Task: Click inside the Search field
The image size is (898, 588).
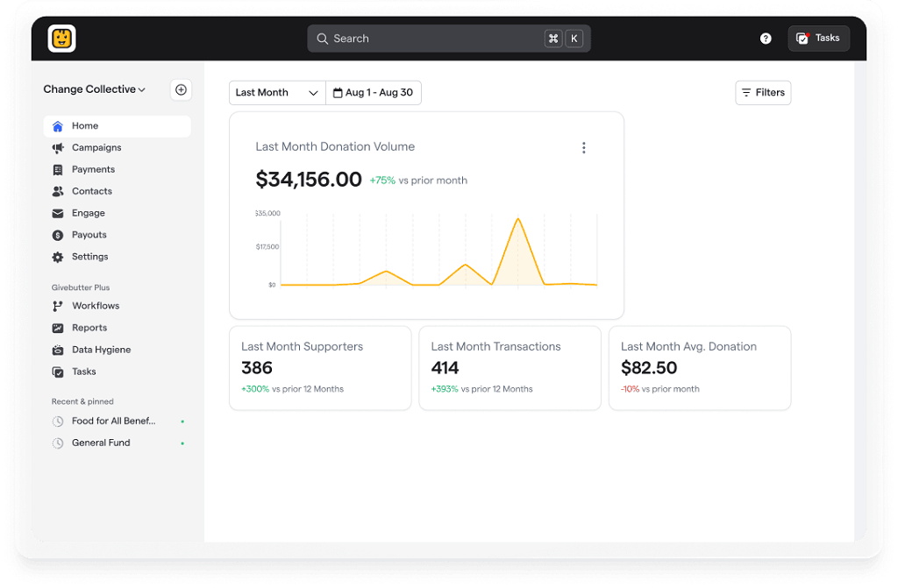Action: coord(430,39)
